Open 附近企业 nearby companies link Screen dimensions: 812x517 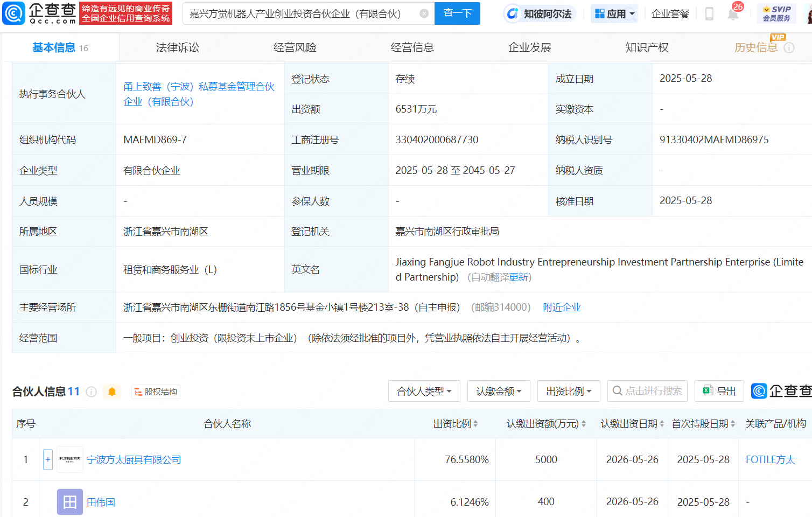tap(562, 307)
